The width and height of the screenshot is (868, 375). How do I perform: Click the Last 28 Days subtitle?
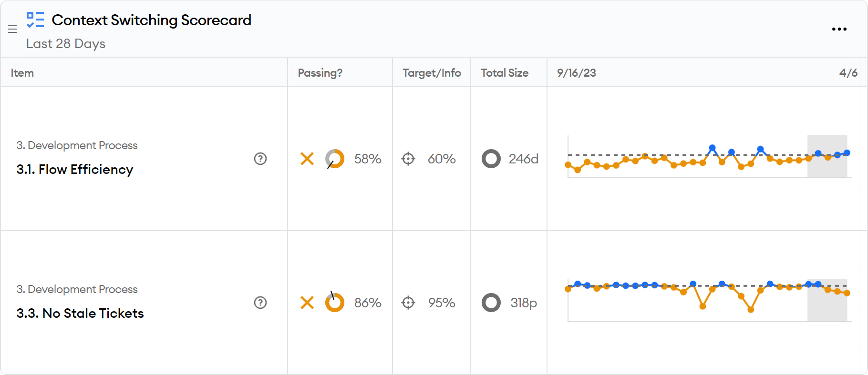tap(66, 44)
